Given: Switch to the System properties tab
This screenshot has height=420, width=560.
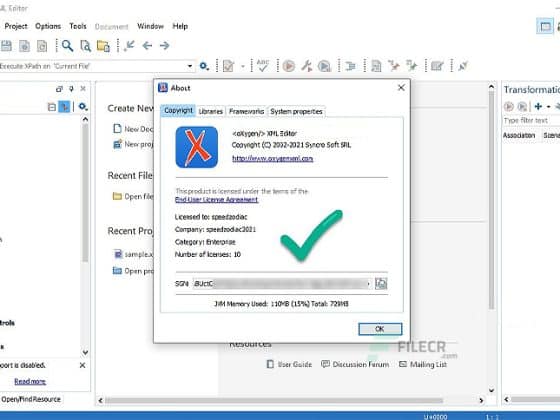Looking at the screenshot, I should click(x=296, y=111).
